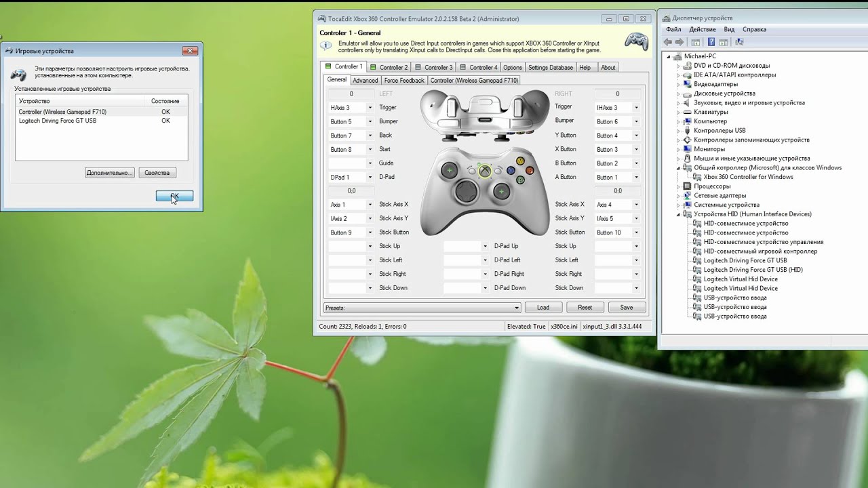Open the left Bumper Button 5 dropdown
The height and width of the screenshot is (488, 868).
coord(370,122)
